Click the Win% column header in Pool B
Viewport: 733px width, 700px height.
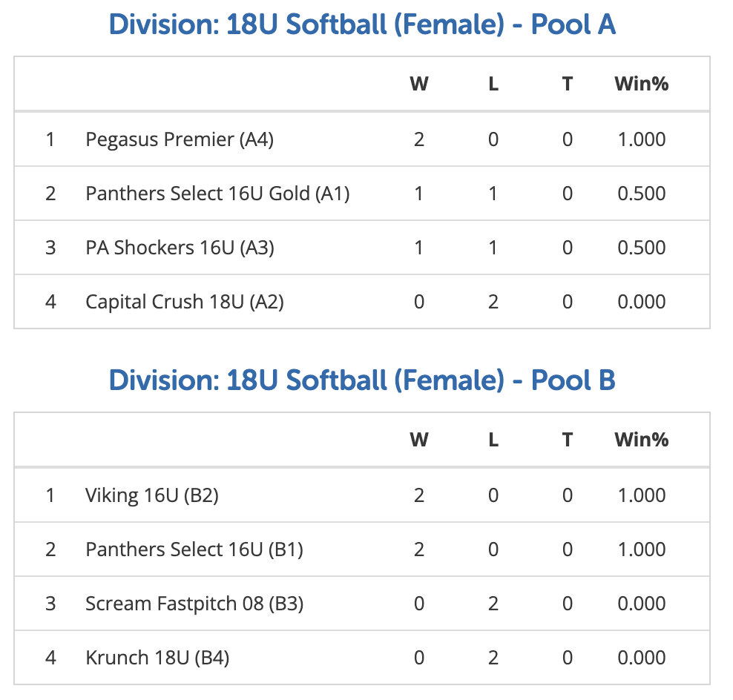coord(641,440)
